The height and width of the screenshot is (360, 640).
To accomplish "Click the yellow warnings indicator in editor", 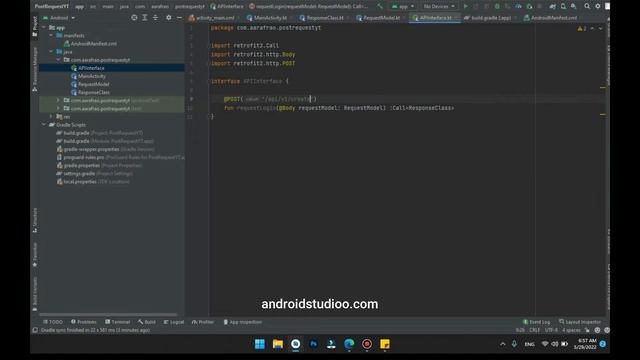I will coord(582,29).
